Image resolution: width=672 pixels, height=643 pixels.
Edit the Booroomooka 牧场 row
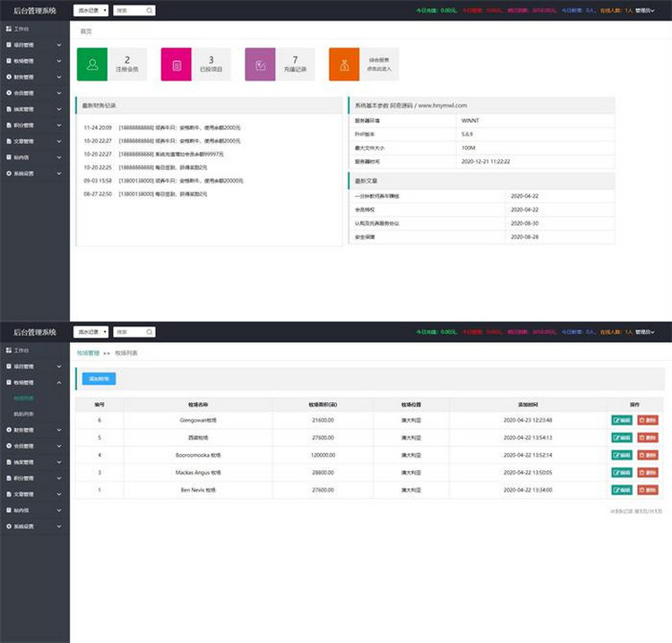coord(622,455)
